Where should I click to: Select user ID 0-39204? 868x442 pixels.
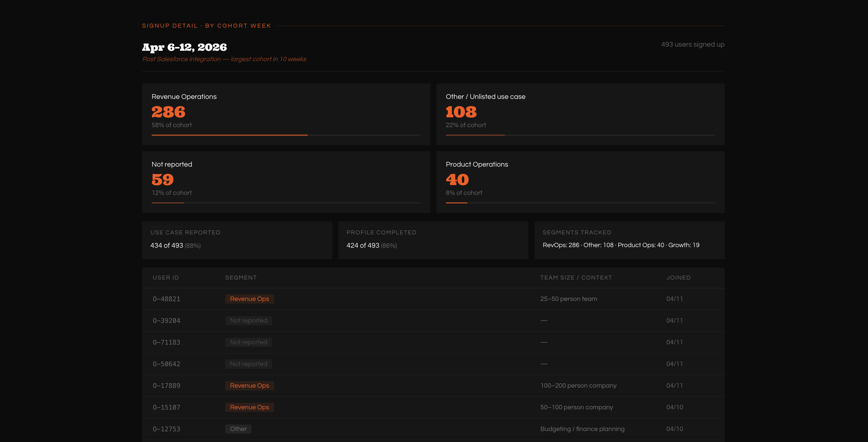166,321
